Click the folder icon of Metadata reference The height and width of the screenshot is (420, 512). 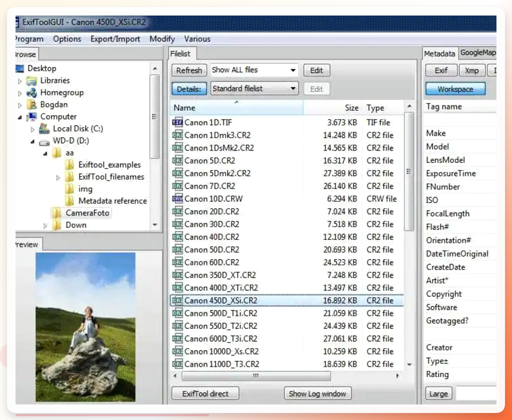(x=69, y=201)
